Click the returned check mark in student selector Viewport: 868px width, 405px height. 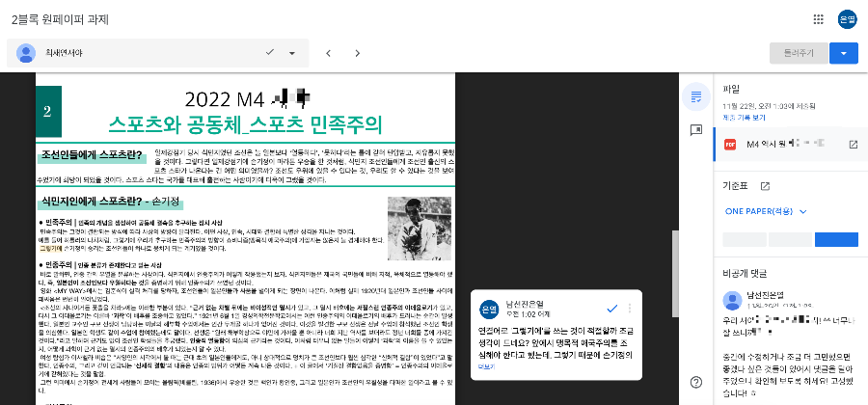point(270,52)
